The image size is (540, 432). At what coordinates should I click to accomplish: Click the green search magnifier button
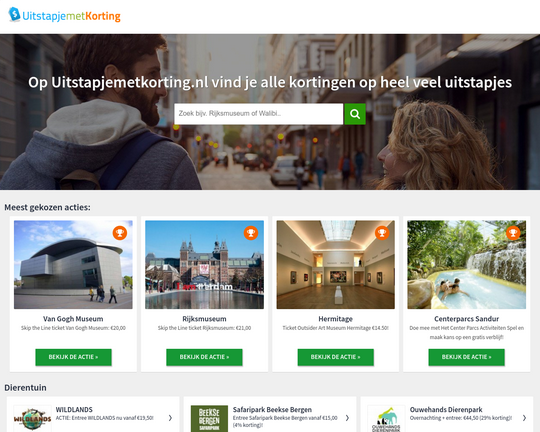355,114
